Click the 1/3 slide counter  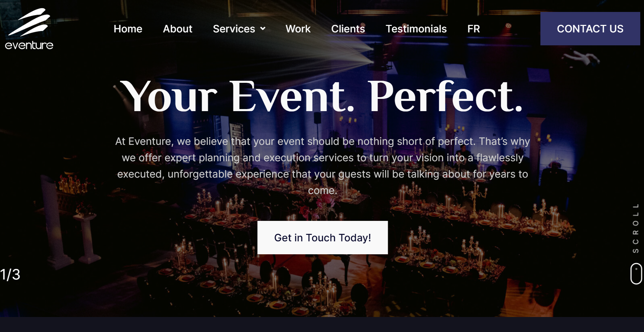[10, 274]
